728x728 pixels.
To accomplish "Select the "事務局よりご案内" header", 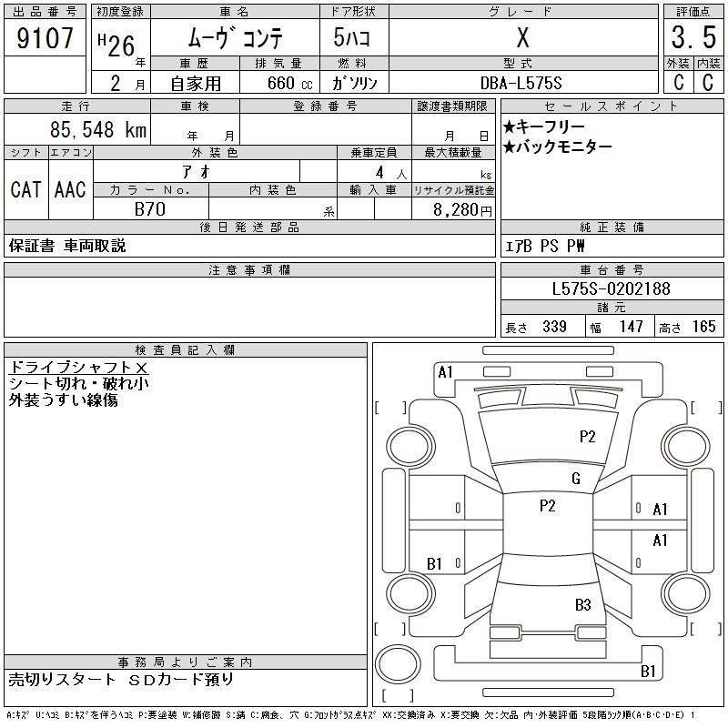I will pos(186,662).
